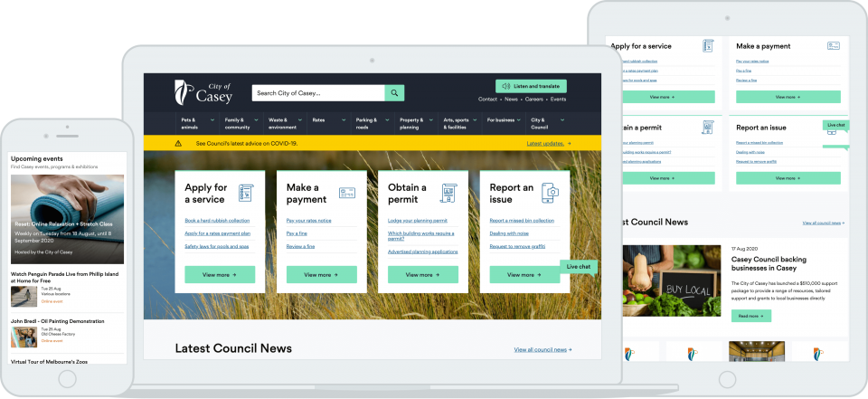Click the Report an issue phone-camera icon on laptop
The width and height of the screenshot is (868, 399).
551,193
